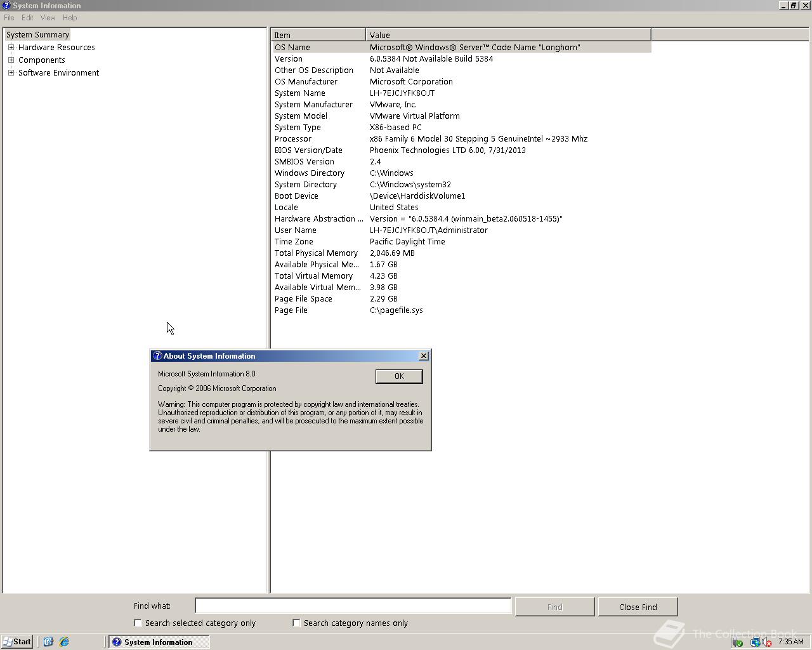The width and height of the screenshot is (812, 650).
Task: Click the 'VMware Virtual Platform' value
Action: tap(415, 116)
